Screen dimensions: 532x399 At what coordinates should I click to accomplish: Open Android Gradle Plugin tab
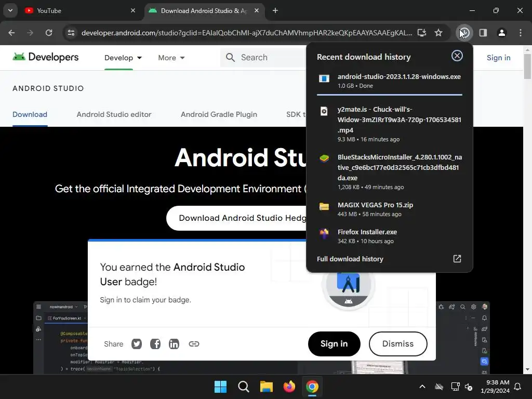[219, 114]
